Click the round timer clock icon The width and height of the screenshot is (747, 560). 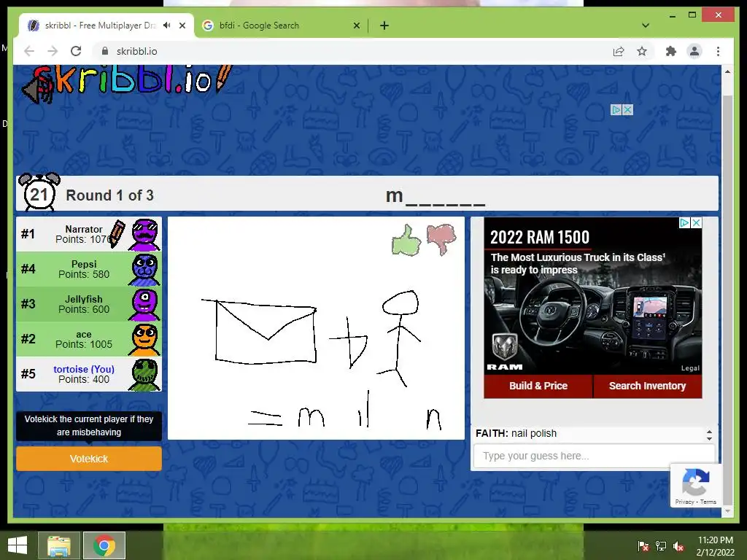39,192
